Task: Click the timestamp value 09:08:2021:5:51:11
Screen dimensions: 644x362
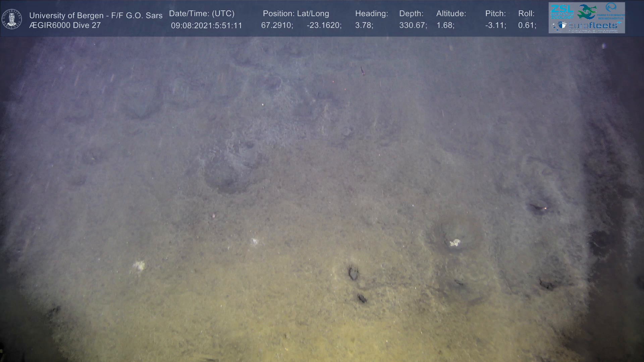Action: (206, 25)
